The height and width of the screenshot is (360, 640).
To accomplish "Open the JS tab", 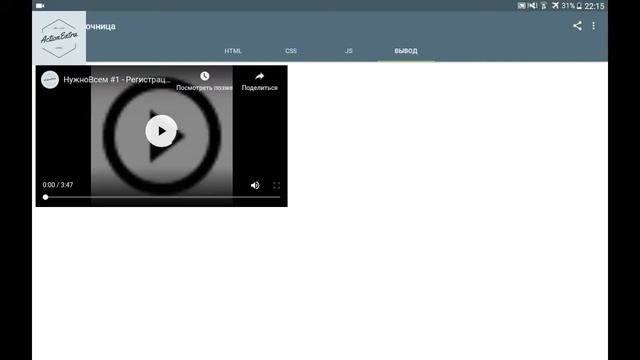I will [x=348, y=51].
